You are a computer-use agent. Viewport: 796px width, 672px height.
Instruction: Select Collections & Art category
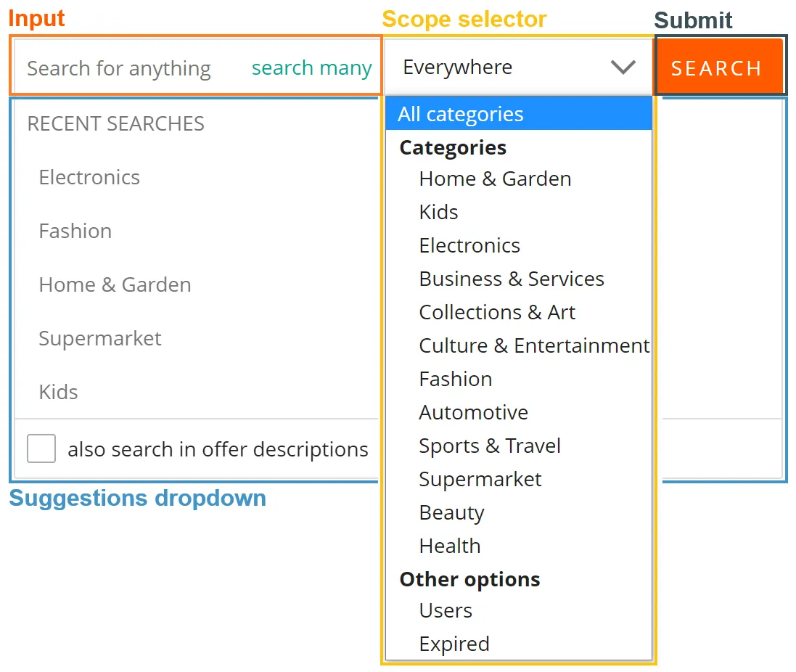497,312
